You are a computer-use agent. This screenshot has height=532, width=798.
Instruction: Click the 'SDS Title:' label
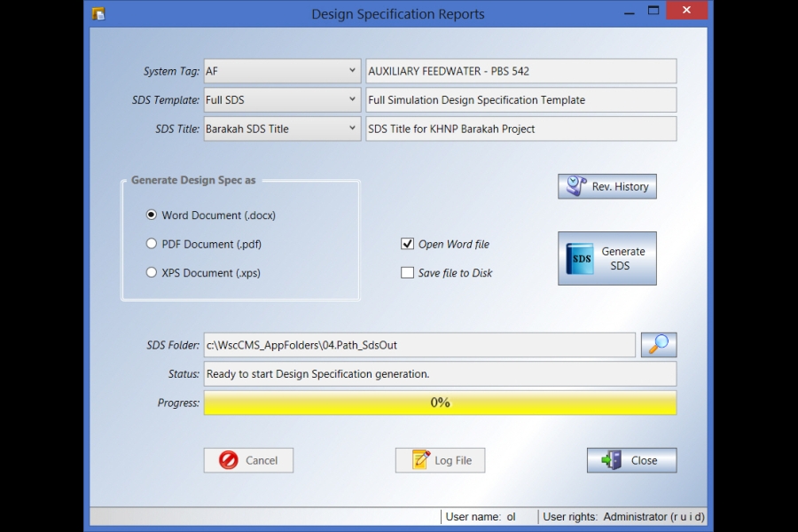click(177, 129)
